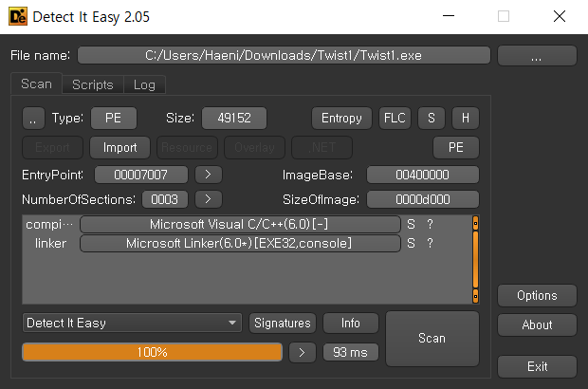Click arrow button beside progress bar
Viewport: 588px width, 389px height.
[x=303, y=352]
